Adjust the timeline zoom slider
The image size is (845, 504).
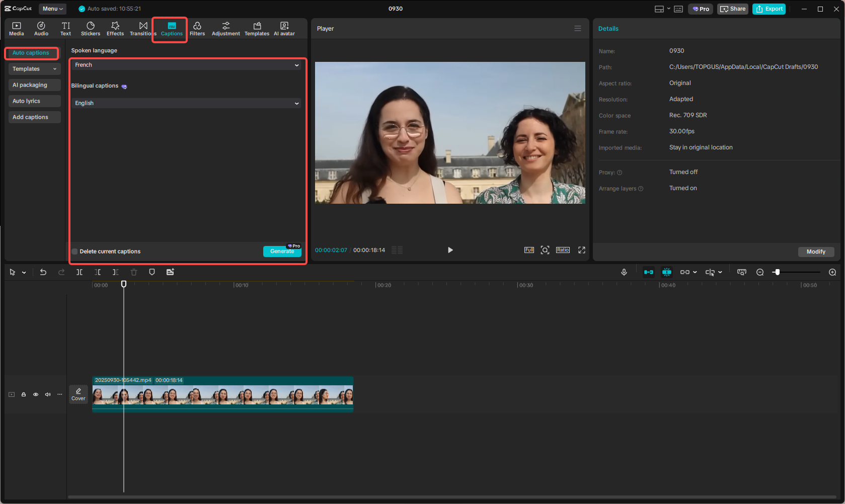778,272
